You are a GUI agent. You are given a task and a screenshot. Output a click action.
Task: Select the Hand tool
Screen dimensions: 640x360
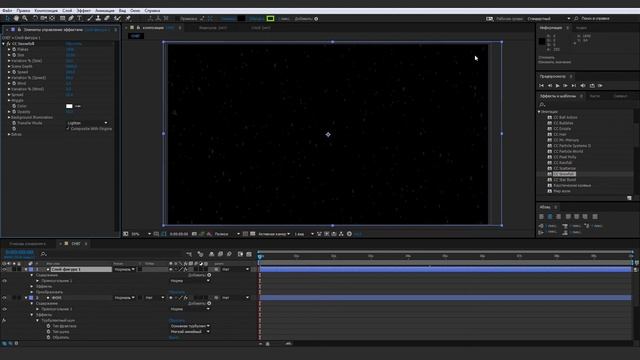pos(16,18)
